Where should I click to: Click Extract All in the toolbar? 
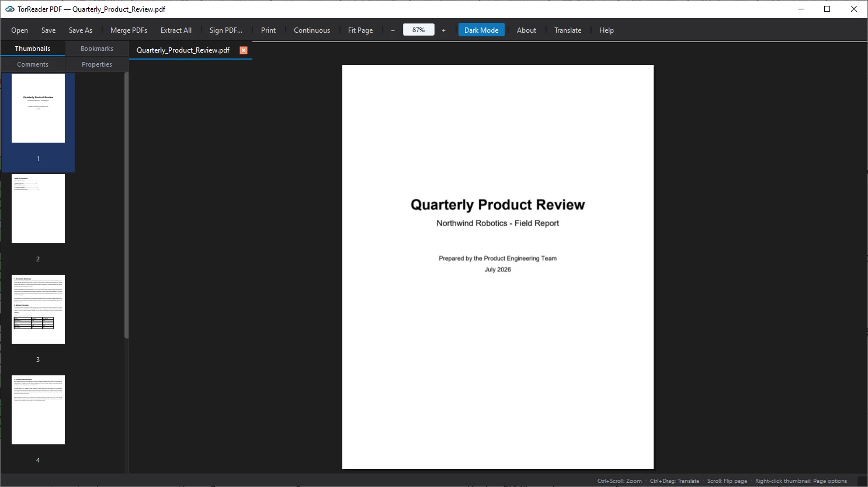[176, 30]
